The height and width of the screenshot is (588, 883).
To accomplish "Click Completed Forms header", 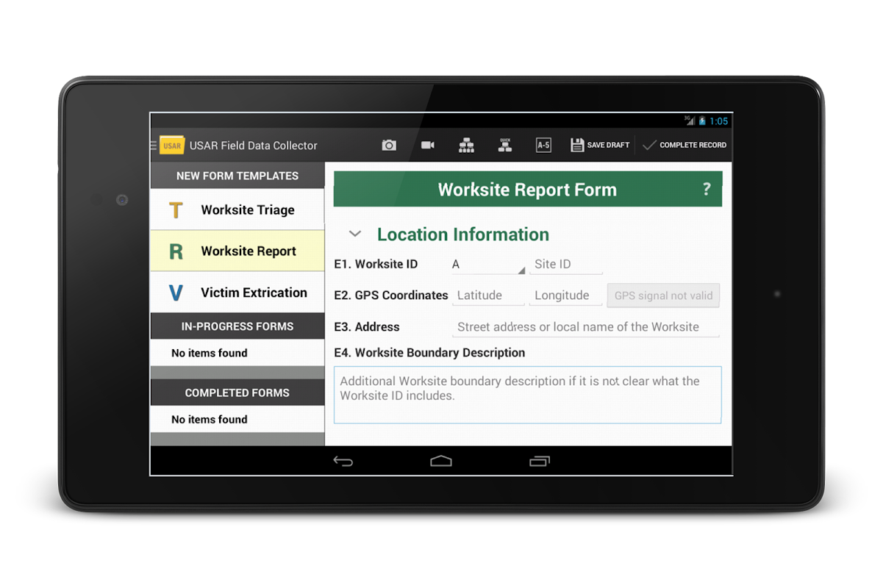I will 237,392.
